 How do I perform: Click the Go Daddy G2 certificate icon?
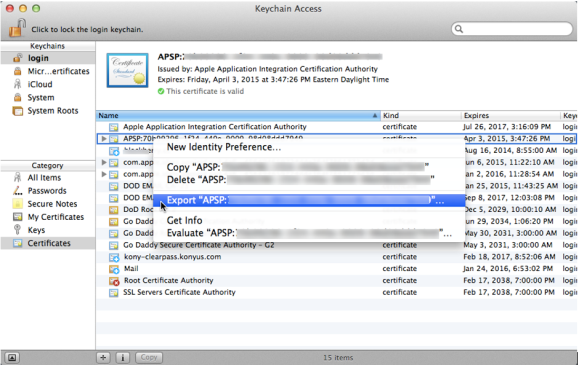(x=114, y=245)
